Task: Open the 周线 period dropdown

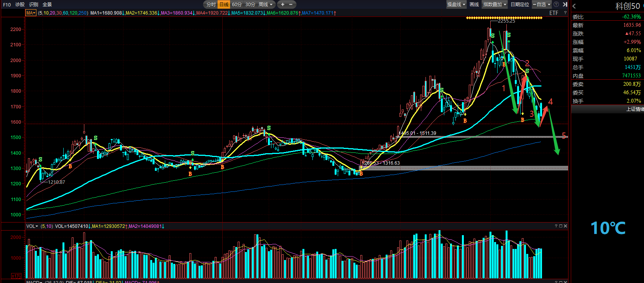Action: tap(266, 5)
